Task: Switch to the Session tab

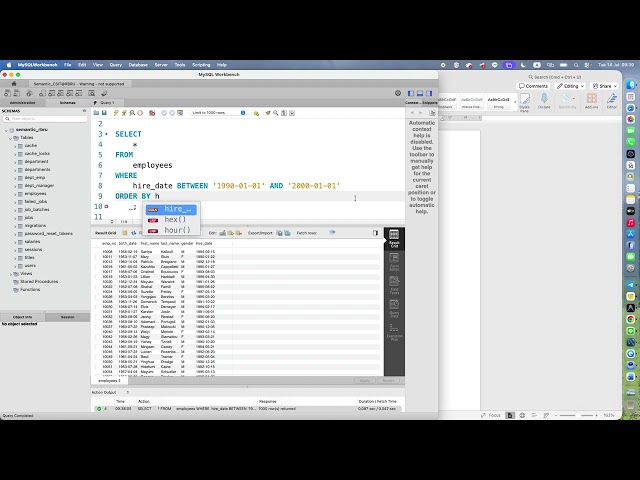Action: 67,317
